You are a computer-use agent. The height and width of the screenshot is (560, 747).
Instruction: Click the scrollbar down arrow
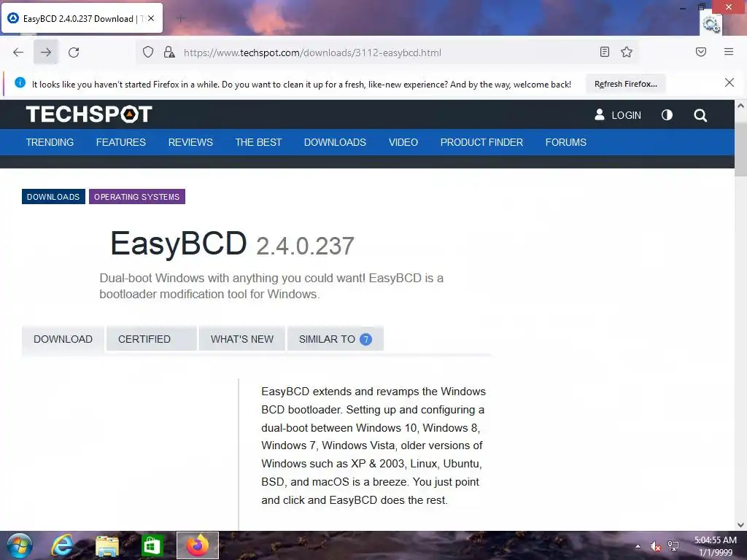tap(741, 525)
